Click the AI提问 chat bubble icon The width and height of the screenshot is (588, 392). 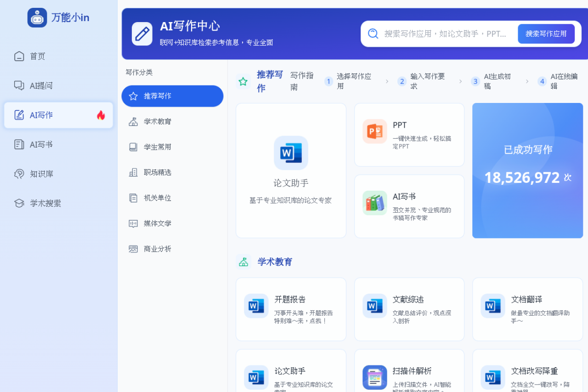(19, 85)
